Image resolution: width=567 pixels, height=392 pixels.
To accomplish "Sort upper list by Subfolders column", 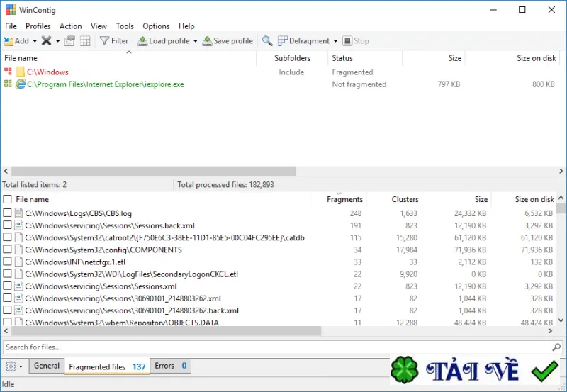I will click(292, 58).
